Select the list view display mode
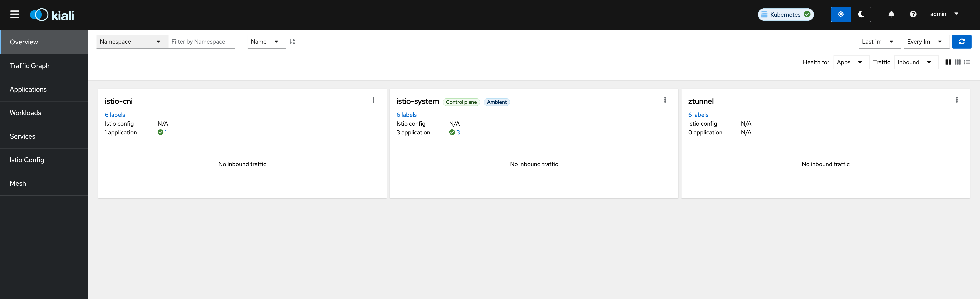980x299 pixels. click(x=967, y=62)
